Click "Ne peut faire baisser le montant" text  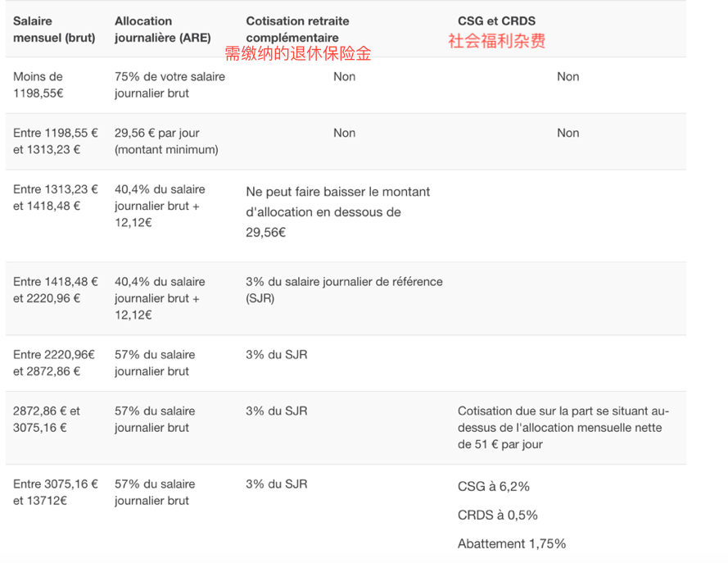(x=337, y=192)
